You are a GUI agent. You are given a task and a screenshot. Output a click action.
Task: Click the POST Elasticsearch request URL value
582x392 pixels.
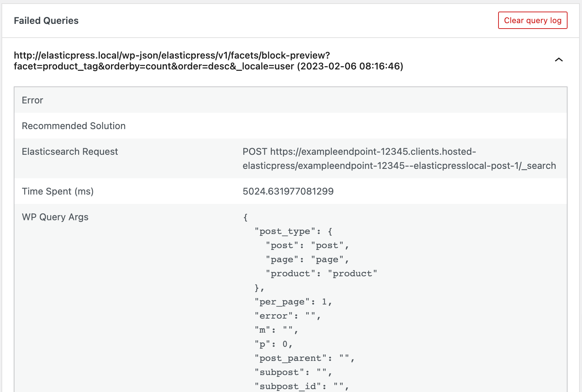point(399,158)
